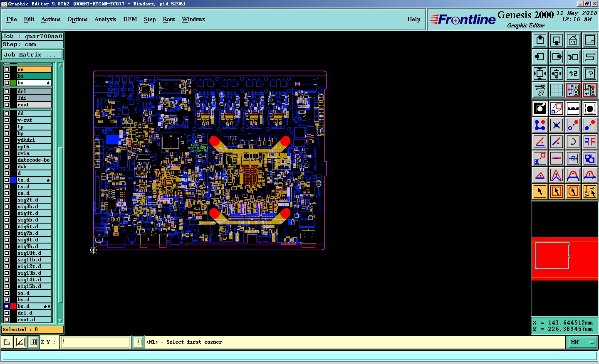
Task: Open the Rout menu
Action: pos(169,19)
